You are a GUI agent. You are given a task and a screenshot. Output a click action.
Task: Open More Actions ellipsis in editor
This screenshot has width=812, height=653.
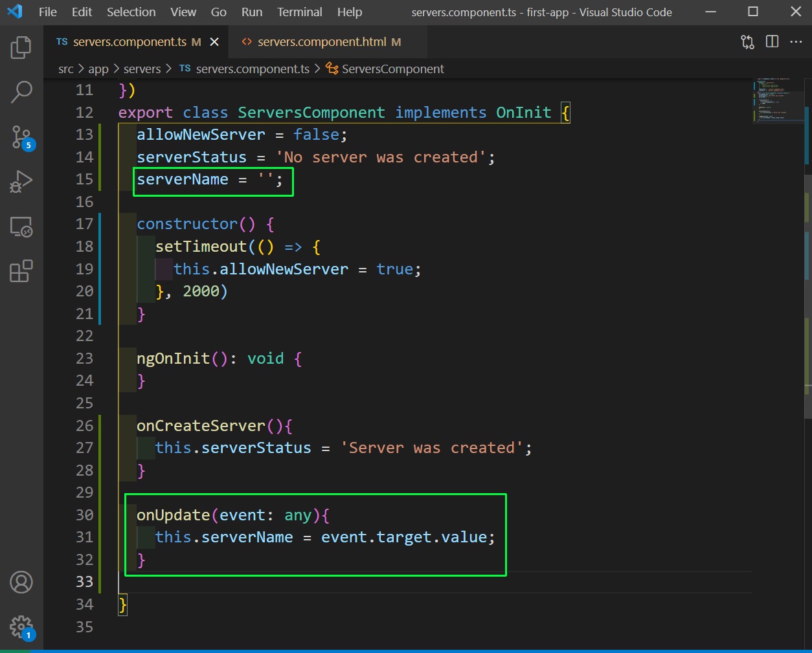(x=796, y=41)
